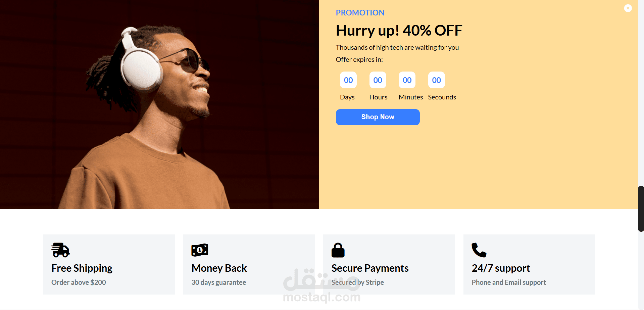Image resolution: width=644 pixels, height=310 pixels.
Task: Click the 24/7 support phone icon
Action: click(x=479, y=250)
